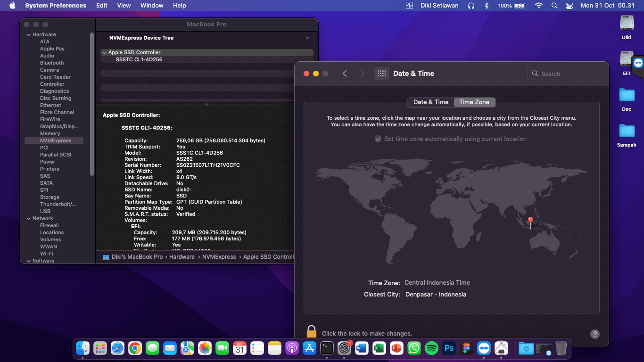644x362 pixels.
Task: Select Firewall under Network
Action: 50,225
